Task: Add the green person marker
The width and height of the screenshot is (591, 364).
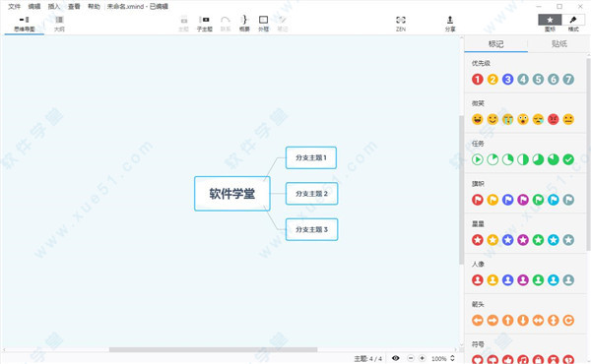Action: point(538,280)
